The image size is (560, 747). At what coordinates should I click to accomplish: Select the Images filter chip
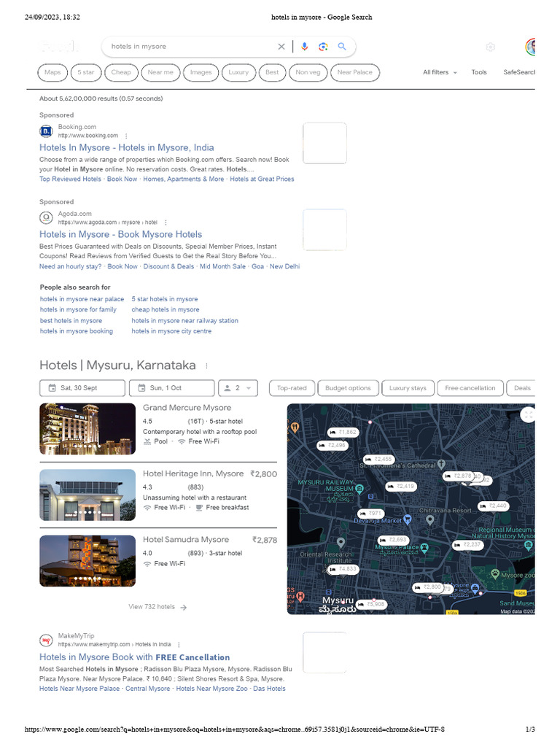click(201, 72)
